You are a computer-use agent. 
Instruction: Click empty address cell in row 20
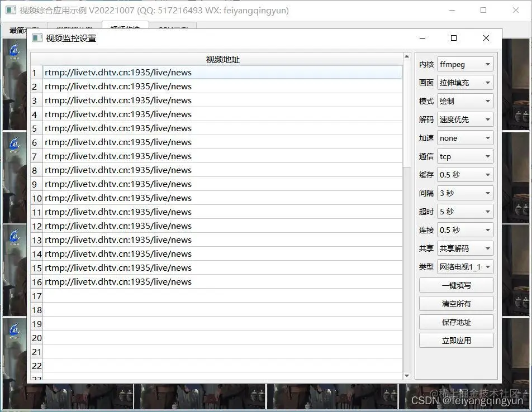[222, 337]
